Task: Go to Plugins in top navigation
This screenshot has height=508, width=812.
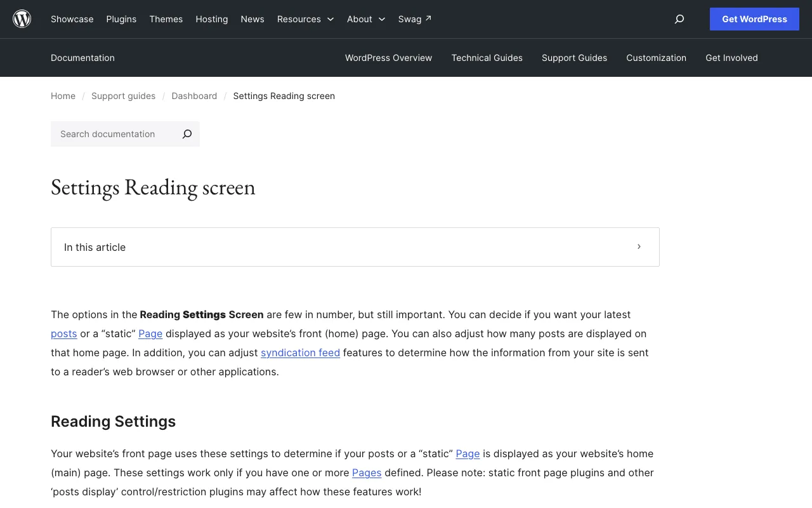Action: tap(121, 19)
